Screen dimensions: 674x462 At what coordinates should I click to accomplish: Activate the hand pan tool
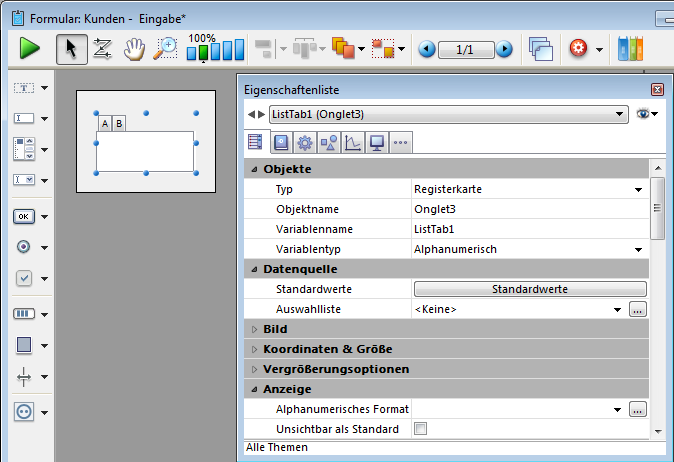click(x=134, y=49)
